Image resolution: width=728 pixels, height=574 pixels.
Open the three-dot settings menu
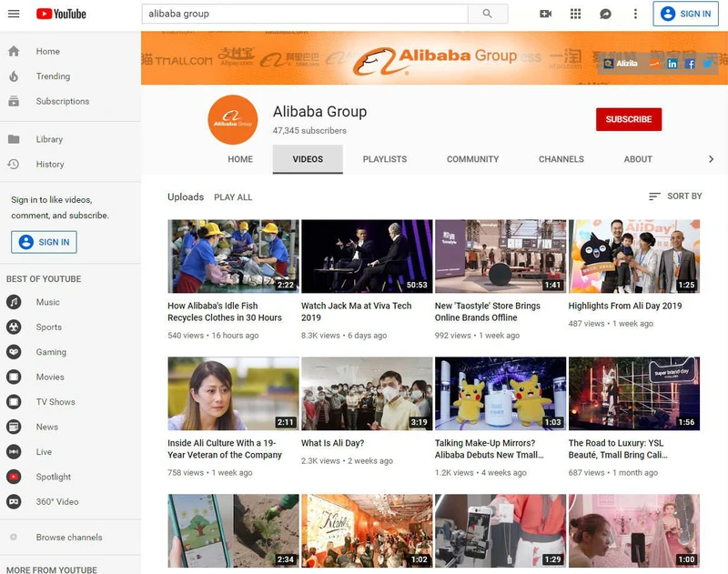(635, 14)
